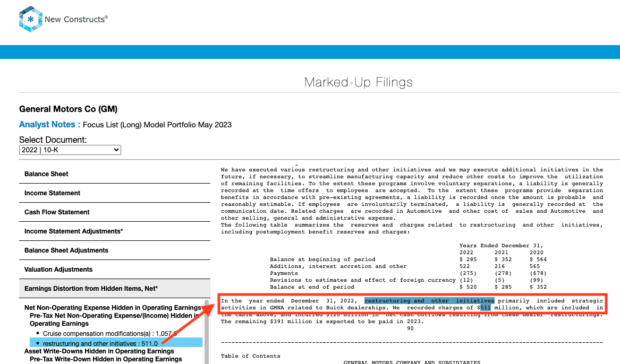Open the Income Statement section

coord(115,193)
